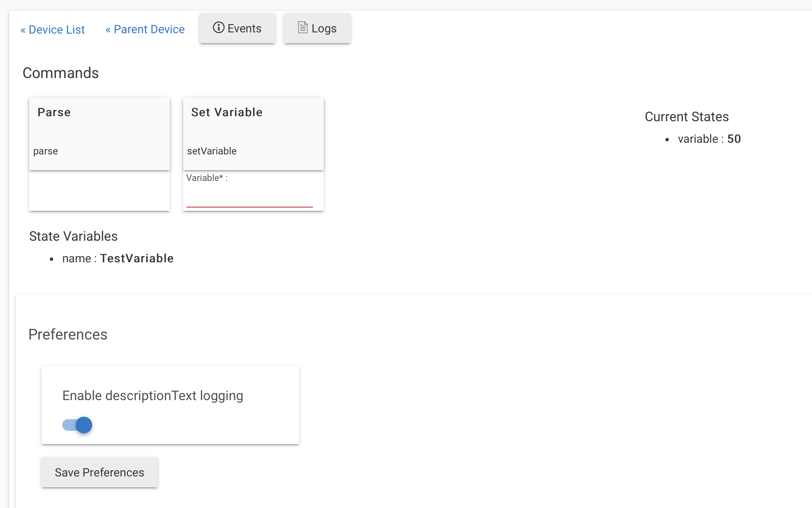The width and height of the screenshot is (812, 508).
Task: Toggle descriptionText logging switch
Action: coord(78,425)
